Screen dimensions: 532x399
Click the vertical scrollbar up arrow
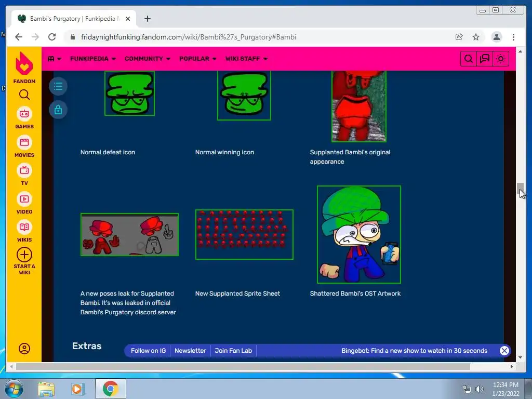[521, 51]
